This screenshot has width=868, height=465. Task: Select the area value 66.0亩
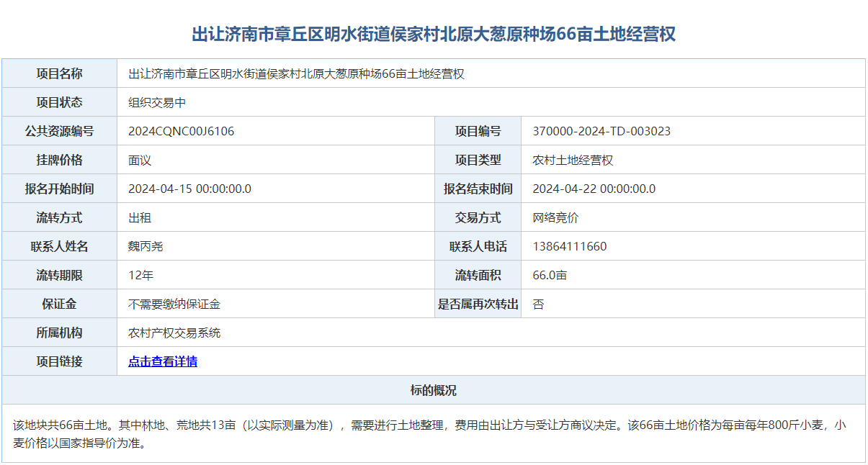(550, 275)
